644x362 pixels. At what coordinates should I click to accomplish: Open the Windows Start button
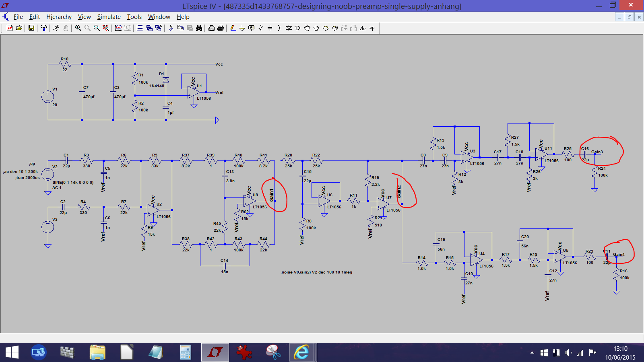(x=12, y=353)
